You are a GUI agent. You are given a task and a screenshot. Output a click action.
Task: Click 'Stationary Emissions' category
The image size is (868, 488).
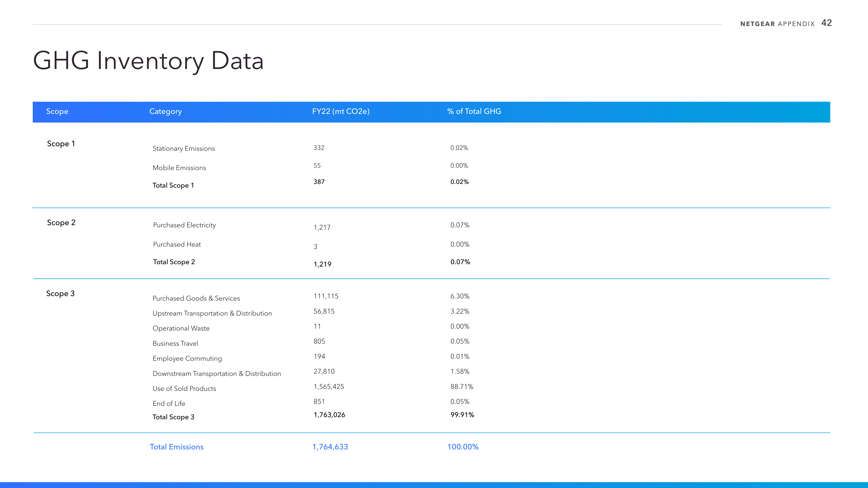pos(184,149)
